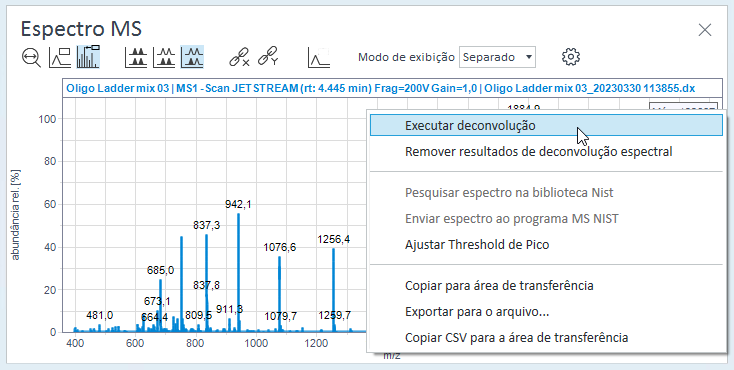Select the first stacked-peaks layout icon
Image resolution: width=734 pixels, height=370 pixels.
click(x=136, y=57)
